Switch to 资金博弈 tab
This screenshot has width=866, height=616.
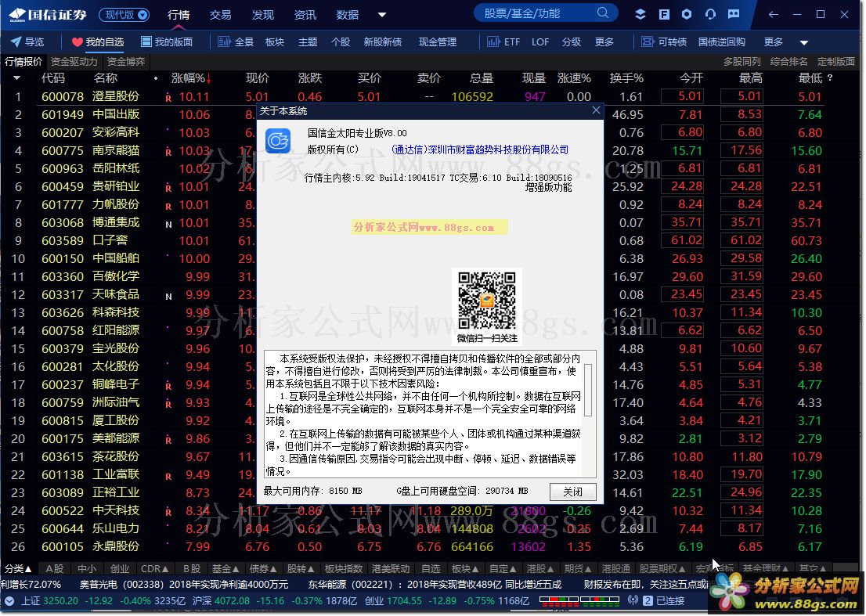[126, 62]
